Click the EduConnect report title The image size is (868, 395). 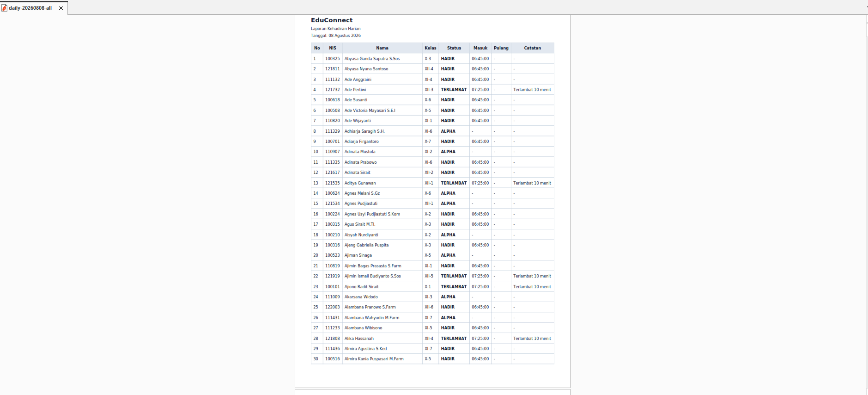pos(332,20)
